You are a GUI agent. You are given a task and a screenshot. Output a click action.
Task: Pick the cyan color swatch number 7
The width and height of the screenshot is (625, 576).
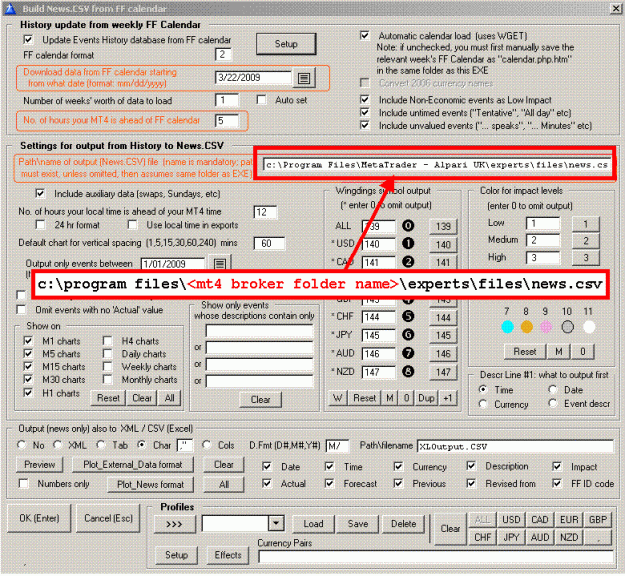(507, 327)
